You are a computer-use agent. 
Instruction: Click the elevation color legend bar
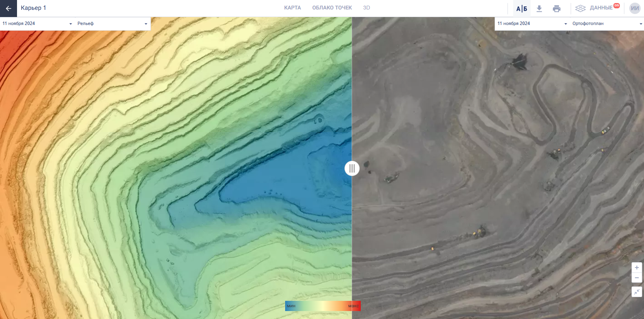click(x=323, y=306)
